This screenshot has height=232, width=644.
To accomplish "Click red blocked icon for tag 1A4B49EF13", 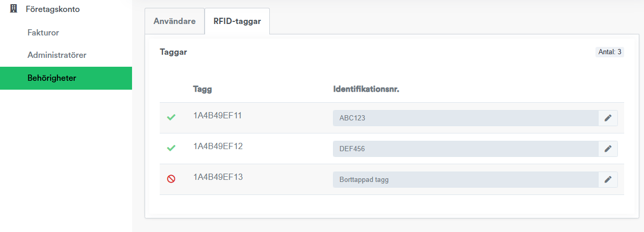I will pyautogui.click(x=171, y=179).
